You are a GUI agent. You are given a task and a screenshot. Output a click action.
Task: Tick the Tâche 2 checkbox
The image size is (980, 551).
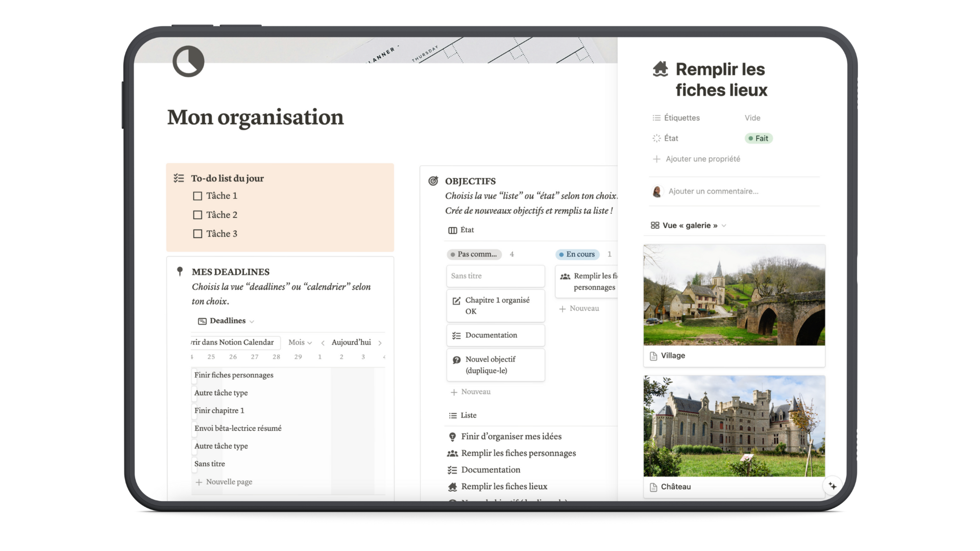[198, 215]
